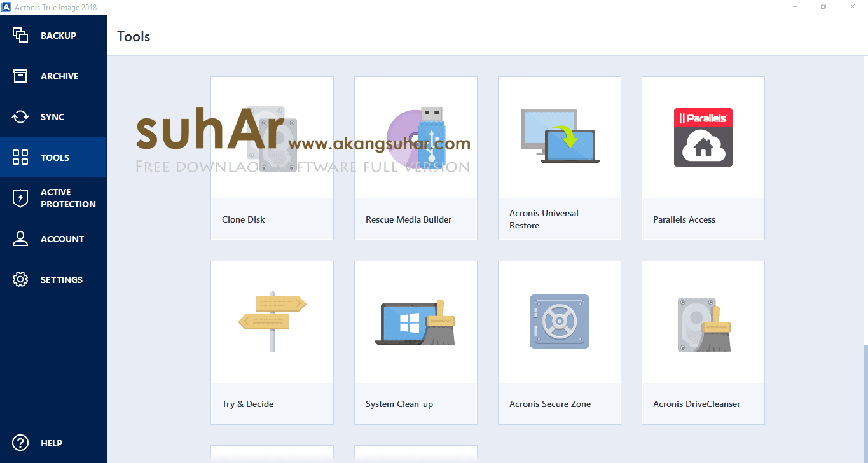Click the Acronis logo in title bar

(x=6, y=6)
